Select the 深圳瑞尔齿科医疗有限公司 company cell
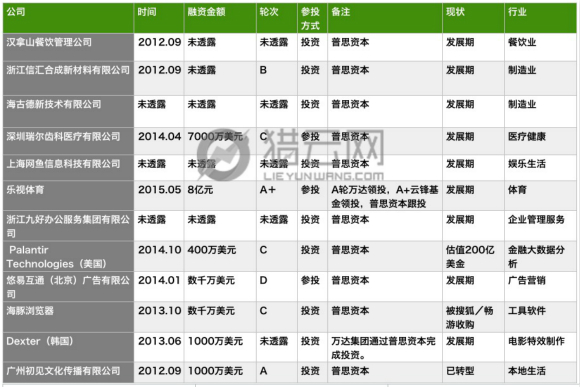This screenshot has width=580, height=387. (68, 141)
